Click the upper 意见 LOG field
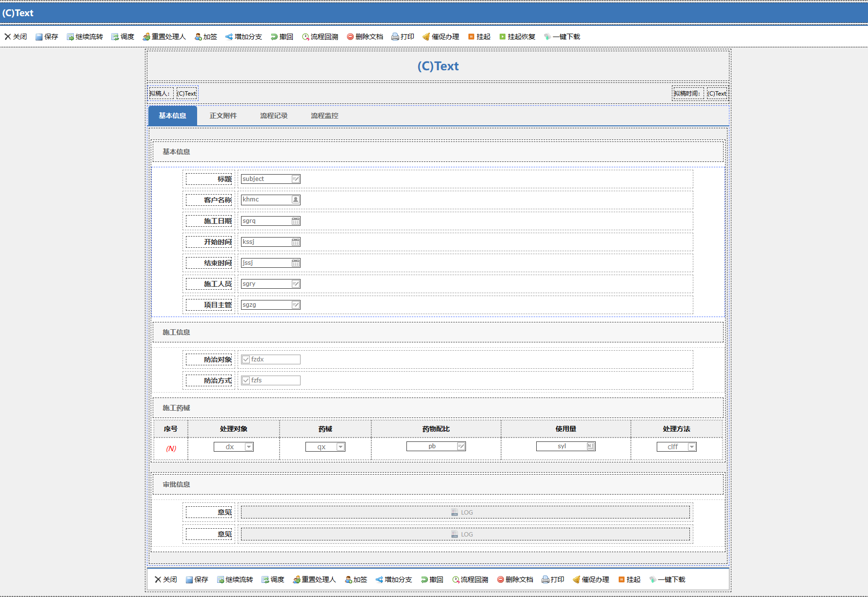 coord(465,512)
